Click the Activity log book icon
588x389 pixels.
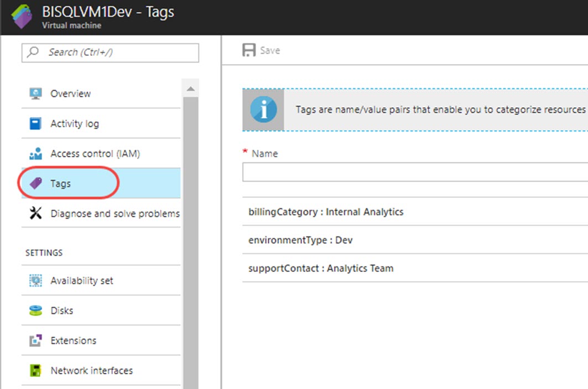tap(35, 123)
